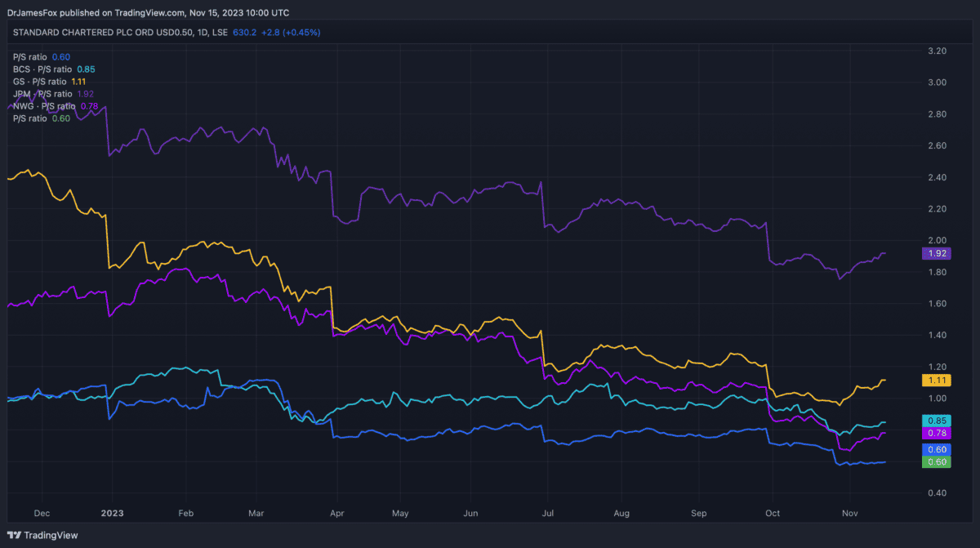
Task: Select the blue 0.60 price label
Action: click(937, 450)
